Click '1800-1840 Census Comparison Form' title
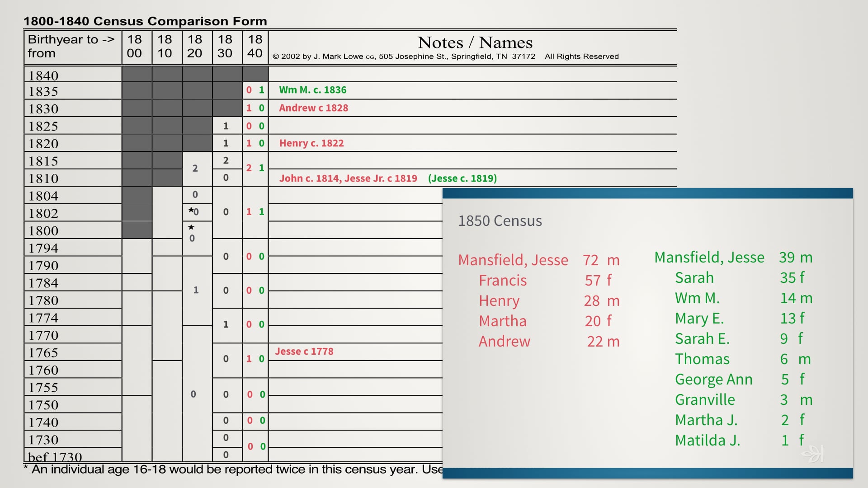The image size is (868, 488). click(145, 21)
